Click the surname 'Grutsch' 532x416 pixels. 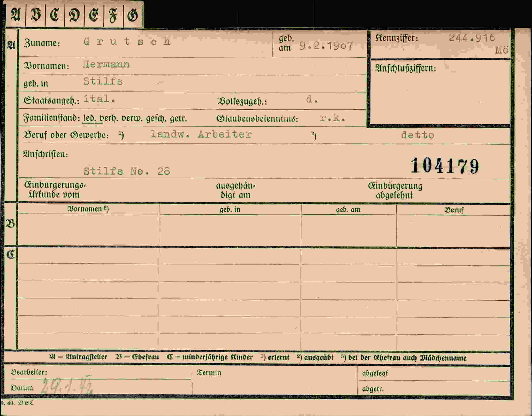point(127,42)
